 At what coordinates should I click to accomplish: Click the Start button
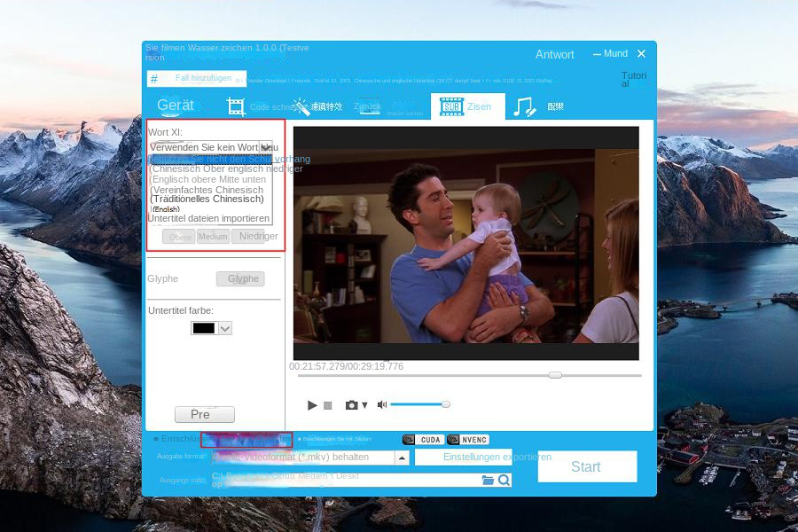click(x=587, y=466)
